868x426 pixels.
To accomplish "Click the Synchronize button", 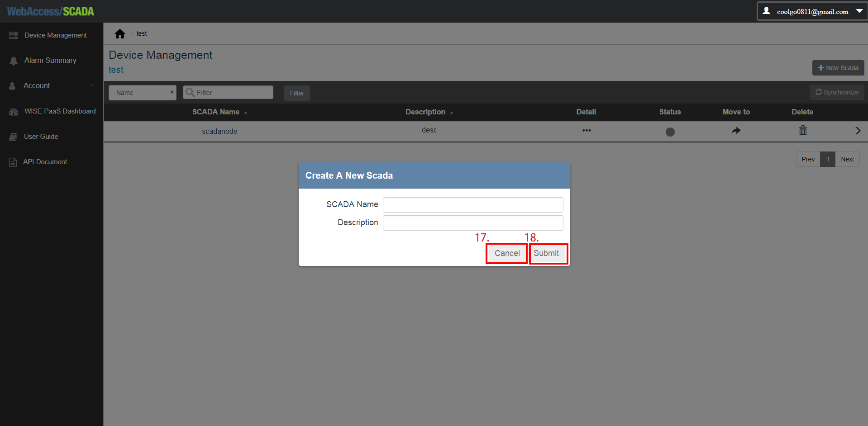I will (x=837, y=92).
